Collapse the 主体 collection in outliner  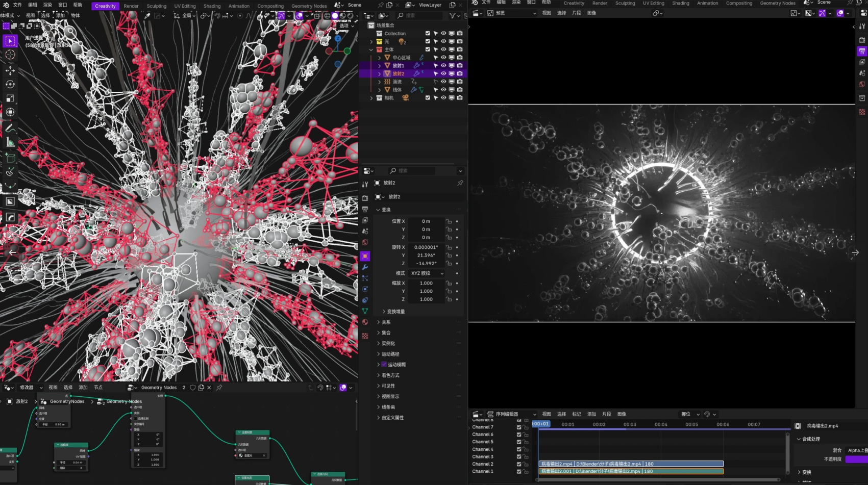coord(371,50)
